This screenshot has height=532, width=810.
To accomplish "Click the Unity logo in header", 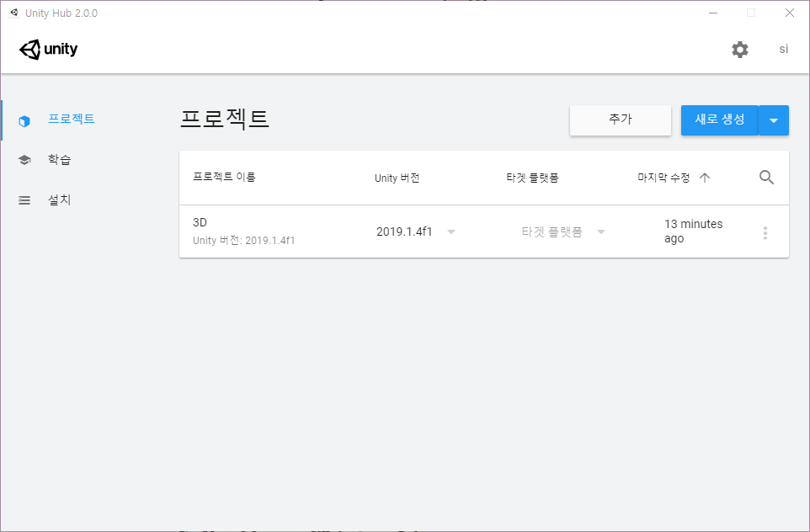I will [x=49, y=50].
